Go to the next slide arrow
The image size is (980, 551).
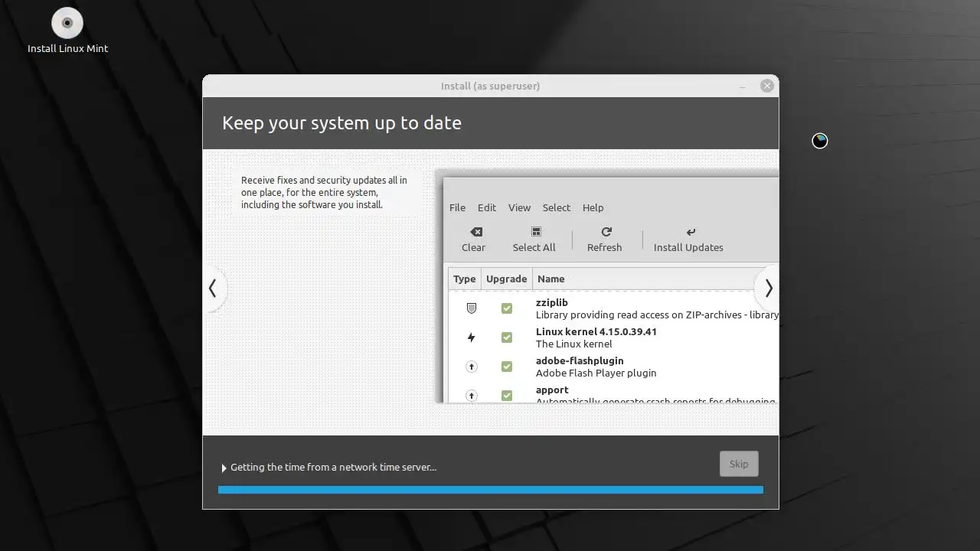coord(768,289)
